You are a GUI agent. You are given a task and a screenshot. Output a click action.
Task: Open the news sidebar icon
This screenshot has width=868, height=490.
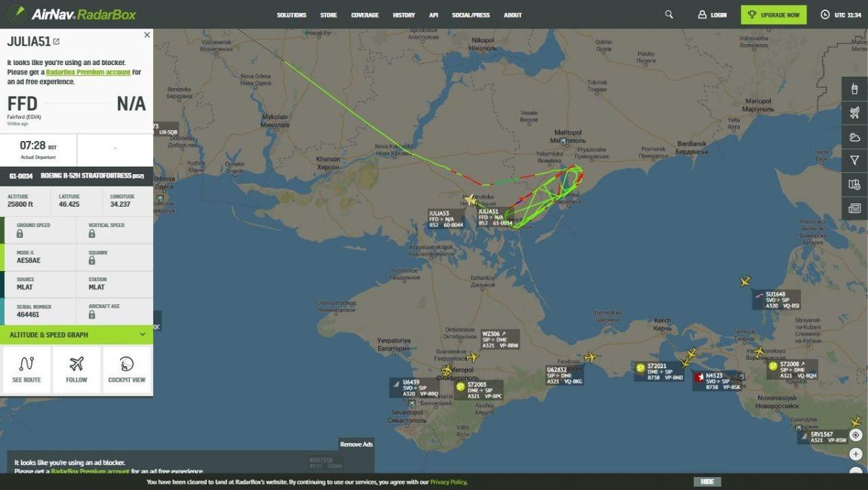point(855,208)
